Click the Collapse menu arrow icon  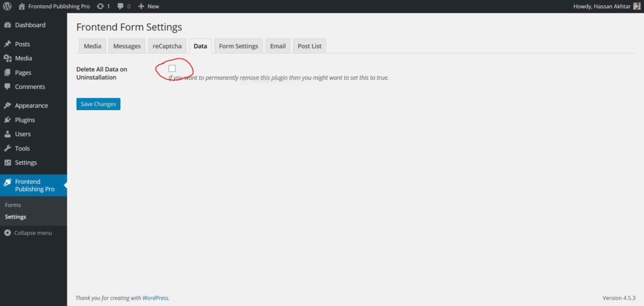coord(8,233)
